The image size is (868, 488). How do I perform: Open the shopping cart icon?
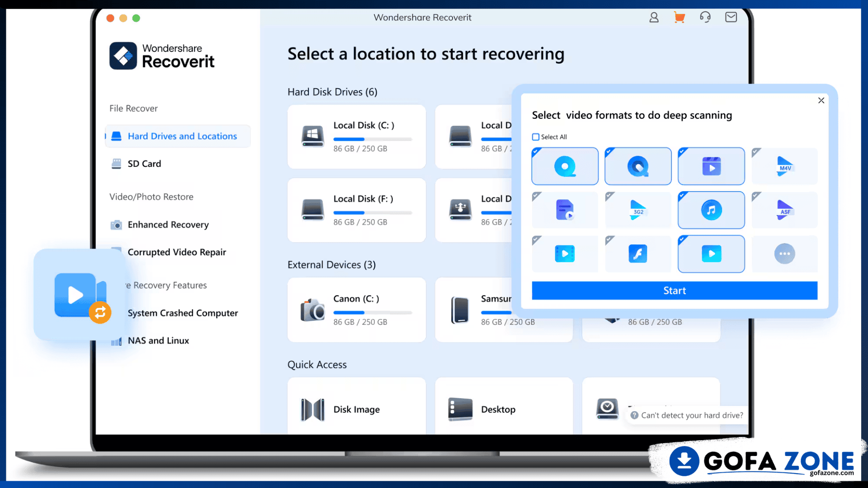(x=679, y=18)
